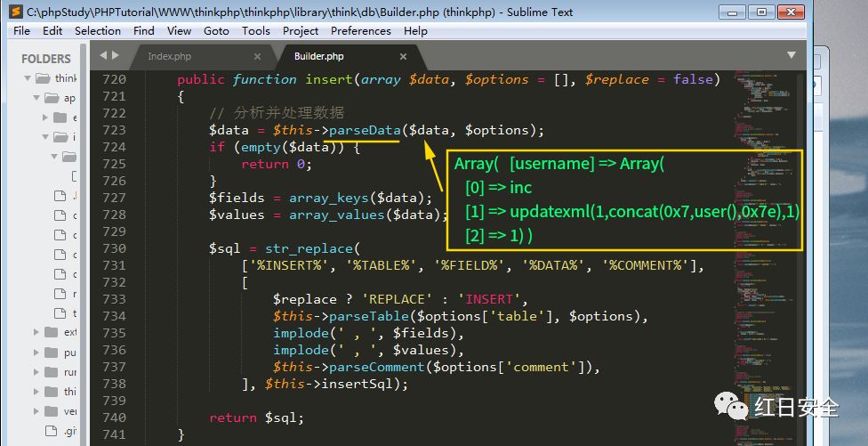Collapse the 'i' subfolder under 'ap'
This screenshot has height=446, width=868.
coord(46,137)
